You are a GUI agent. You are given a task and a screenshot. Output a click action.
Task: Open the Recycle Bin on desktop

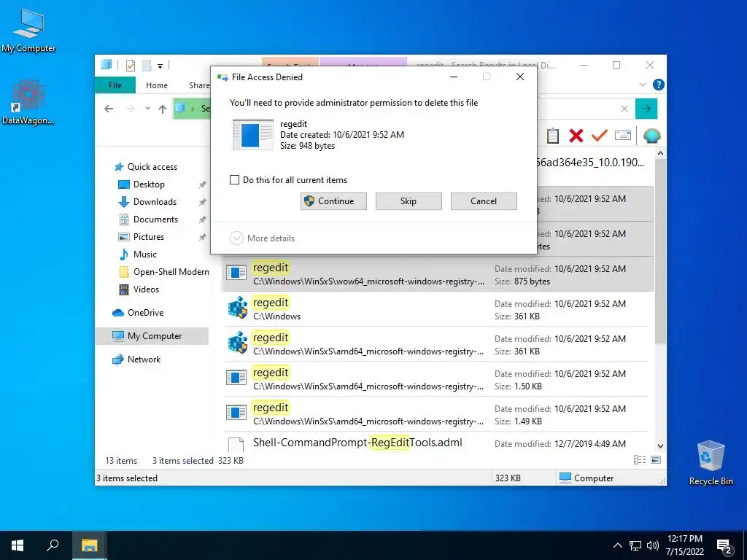[711, 463]
